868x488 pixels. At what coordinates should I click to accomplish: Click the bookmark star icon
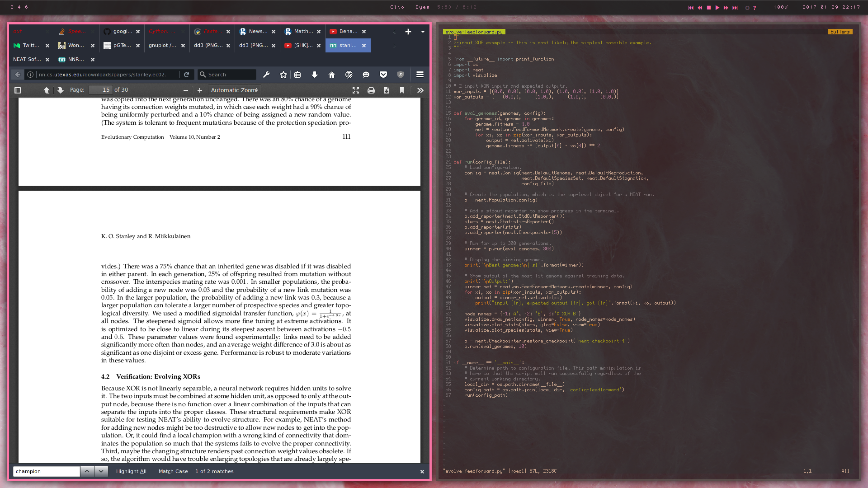click(283, 75)
